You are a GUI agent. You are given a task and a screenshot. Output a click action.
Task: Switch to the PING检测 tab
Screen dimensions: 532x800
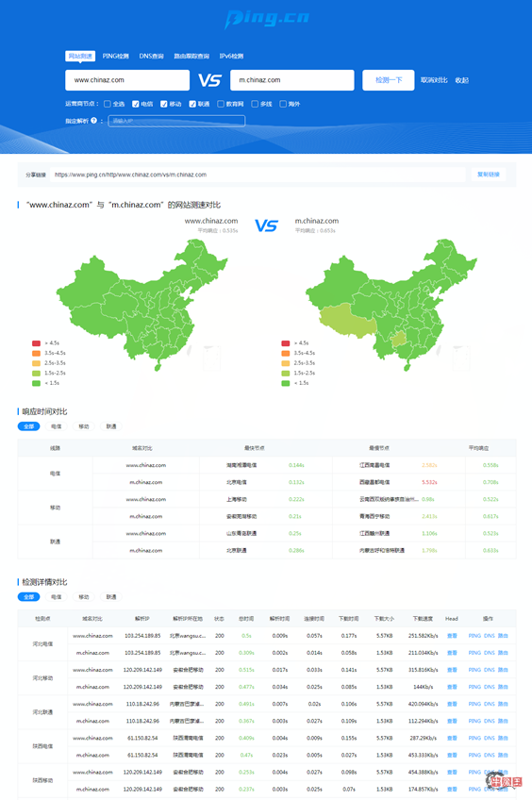(115, 56)
